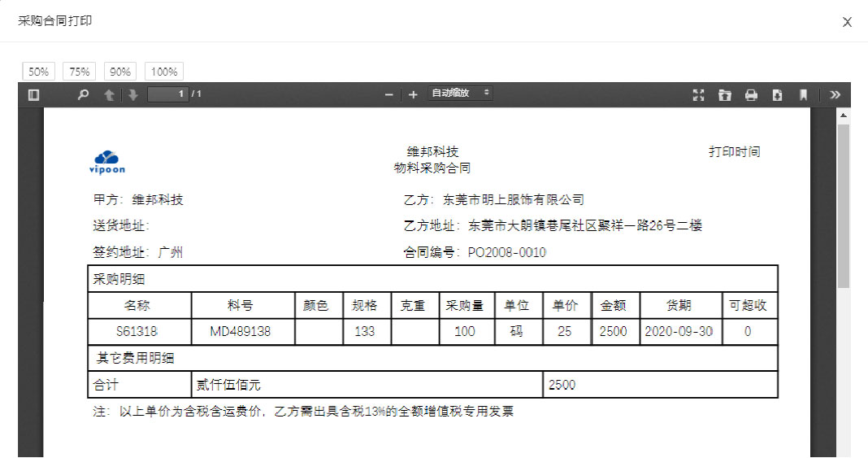Click the 签约地址: 广州 line

pos(138,252)
